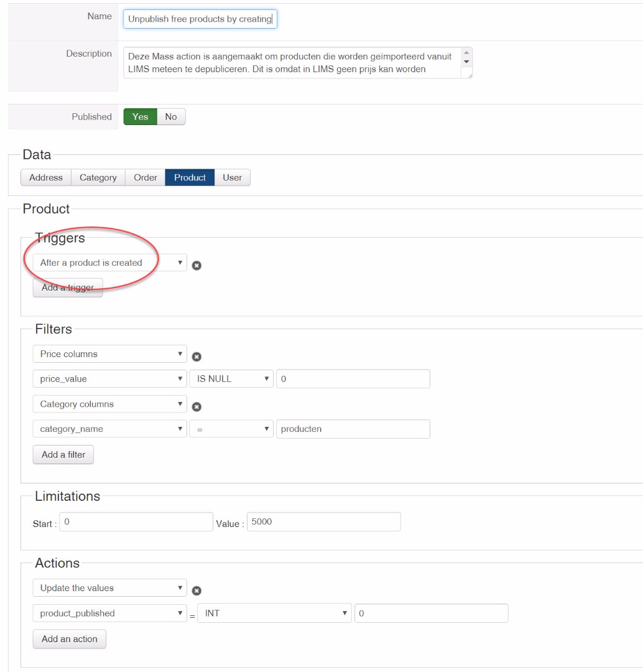Switch to the Order data tab
The height and width of the screenshot is (672, 643).
[145, 178]
